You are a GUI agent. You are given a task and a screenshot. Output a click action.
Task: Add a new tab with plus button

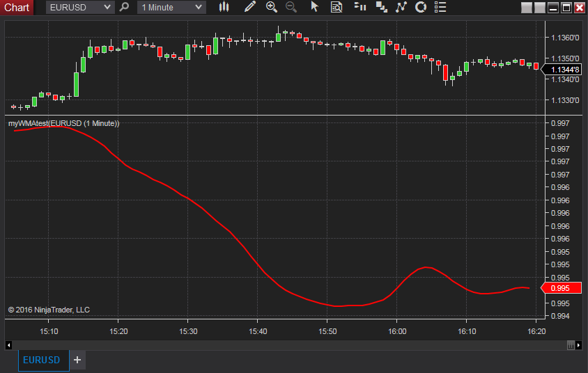pyautogui.click(x=77, y=360)
